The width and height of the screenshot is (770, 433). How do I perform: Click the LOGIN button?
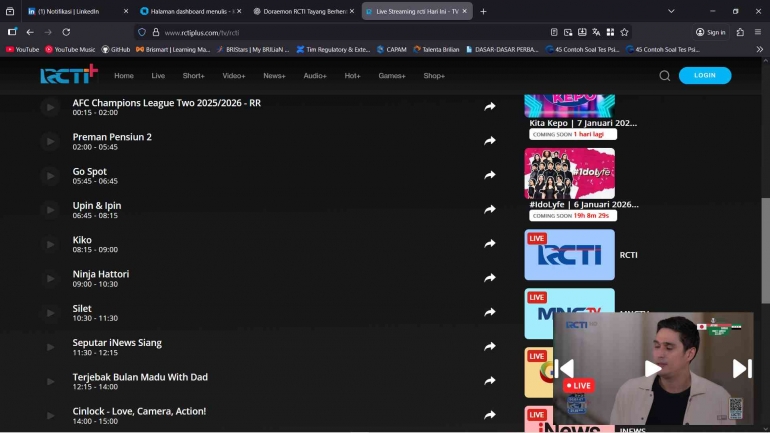point(705,75)
